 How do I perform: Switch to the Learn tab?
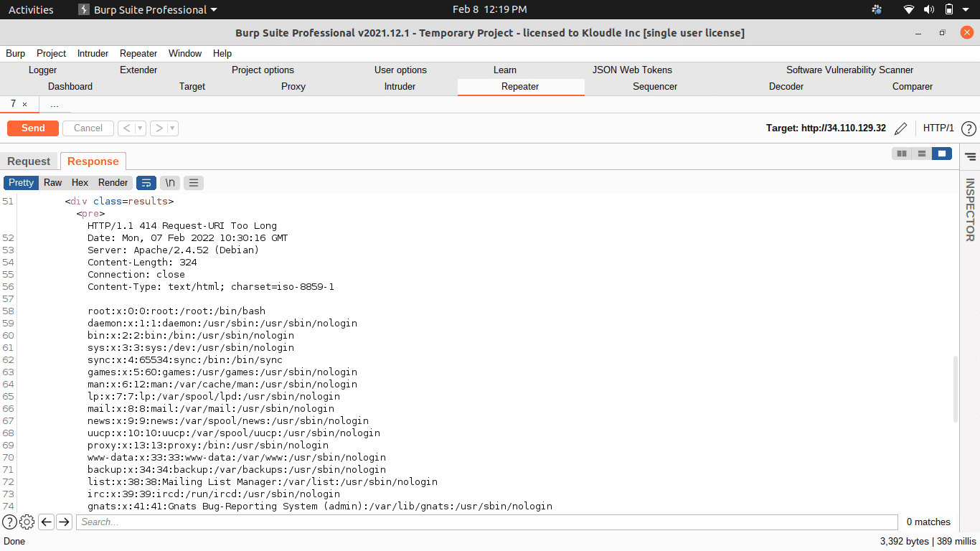point(505,70)
